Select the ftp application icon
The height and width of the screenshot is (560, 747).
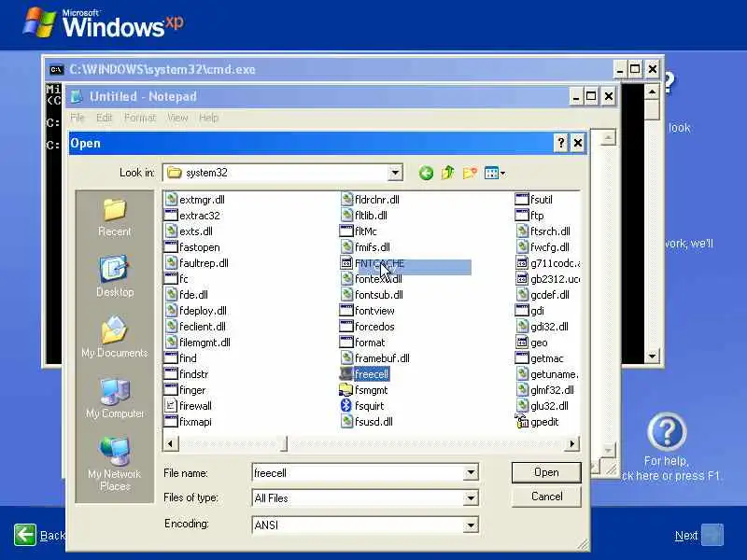(x=522, y=216)
